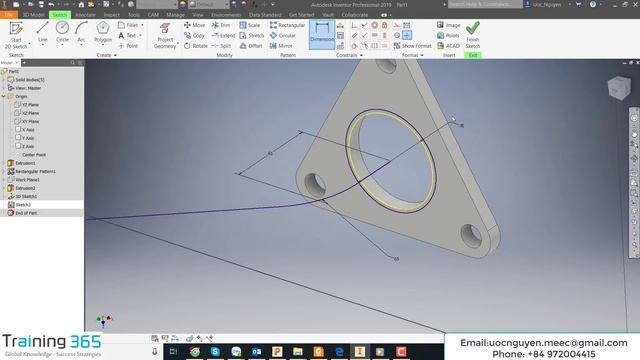Click the Trim button
640x360 pixels.
point(221,25)
